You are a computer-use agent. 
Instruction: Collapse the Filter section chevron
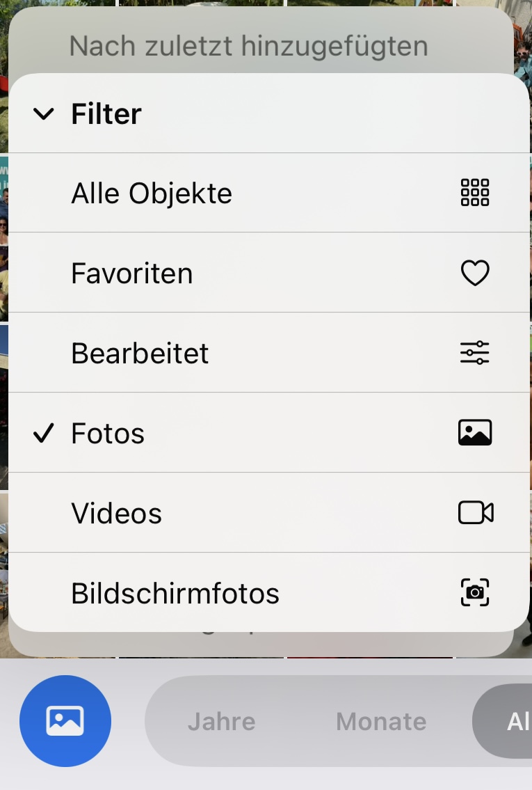44,114
